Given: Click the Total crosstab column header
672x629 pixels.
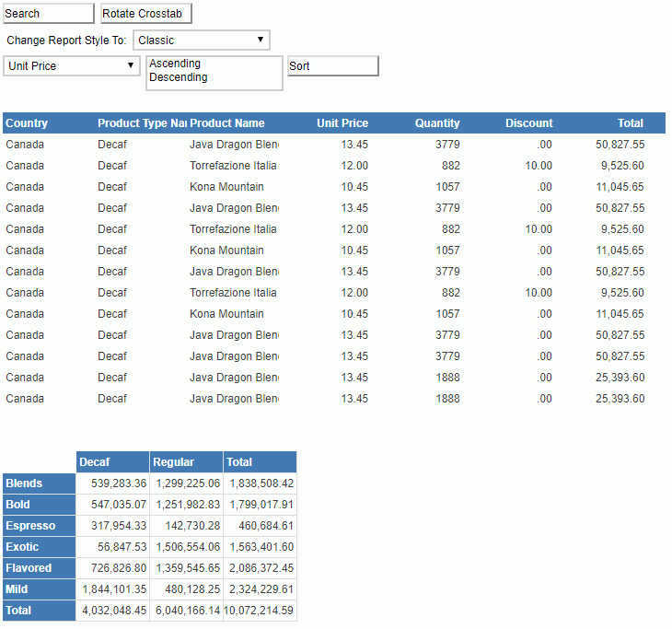Looking at the screenshot, I should coord(261,461).
